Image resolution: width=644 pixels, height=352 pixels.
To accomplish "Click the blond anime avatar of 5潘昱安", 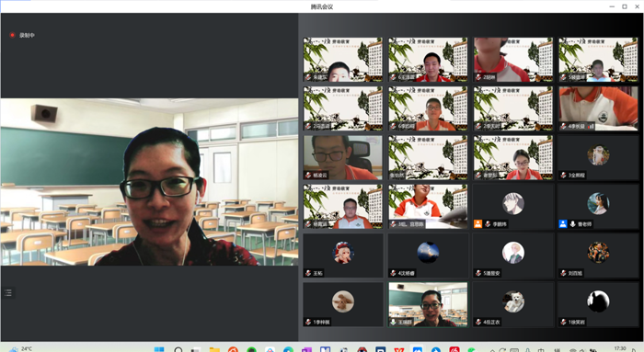I will pyautogui.click(x=513, y=253).
